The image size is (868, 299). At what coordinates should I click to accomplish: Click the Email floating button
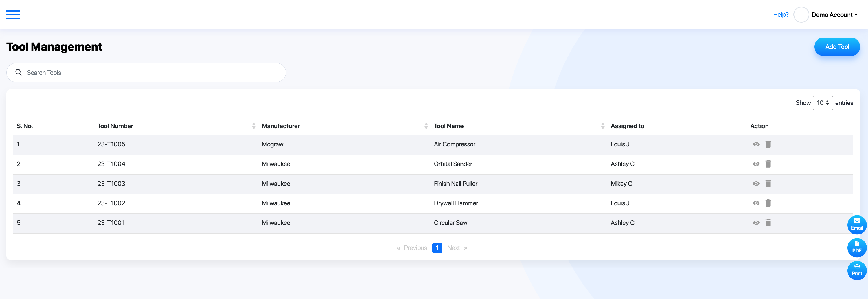pos(856,225)
